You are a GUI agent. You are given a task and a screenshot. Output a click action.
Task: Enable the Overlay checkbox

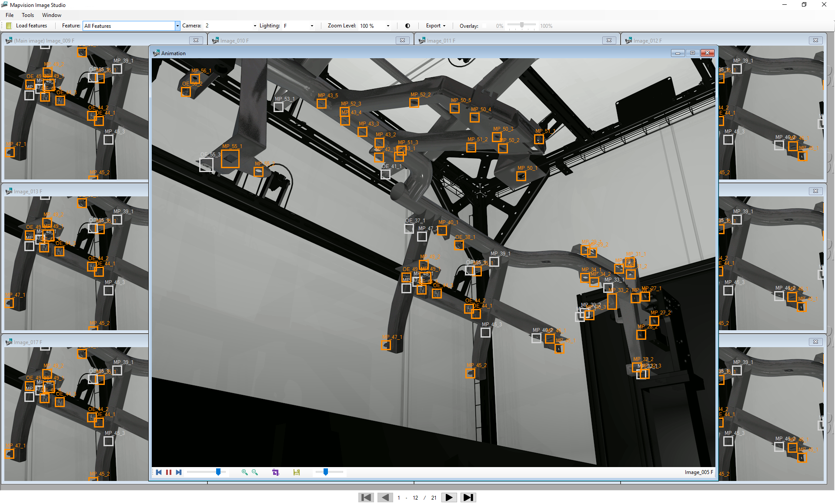pos(484,26)
